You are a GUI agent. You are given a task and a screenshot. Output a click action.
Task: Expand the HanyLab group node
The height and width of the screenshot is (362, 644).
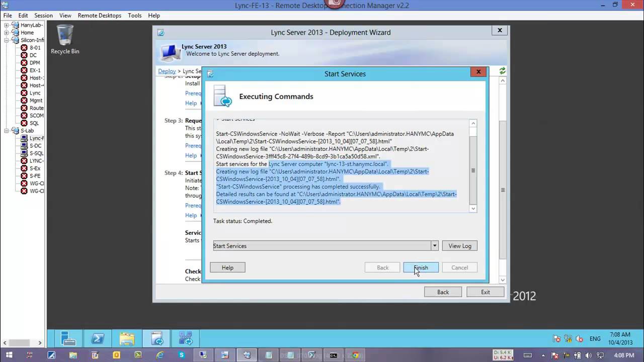(x=7, y=25)
